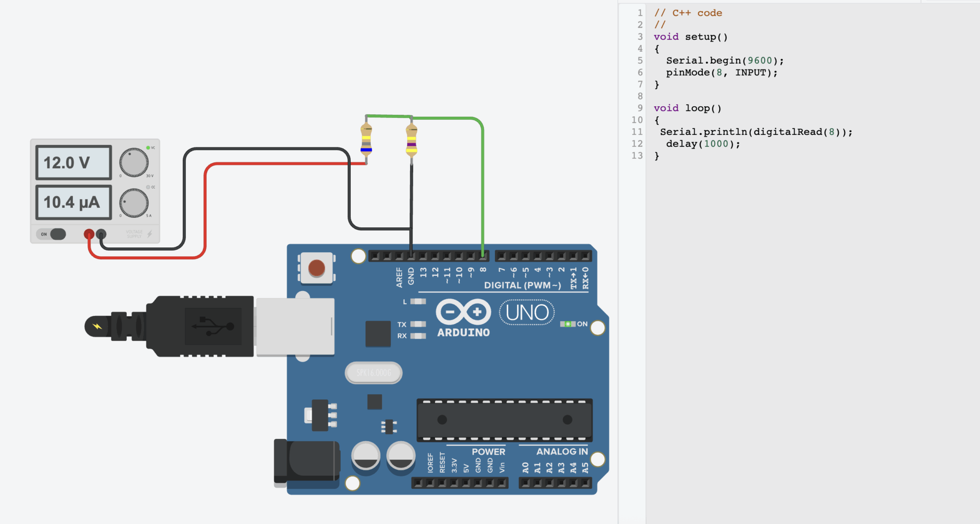Click the SPX16.000G crystal oscillator

tap(373, 372)
